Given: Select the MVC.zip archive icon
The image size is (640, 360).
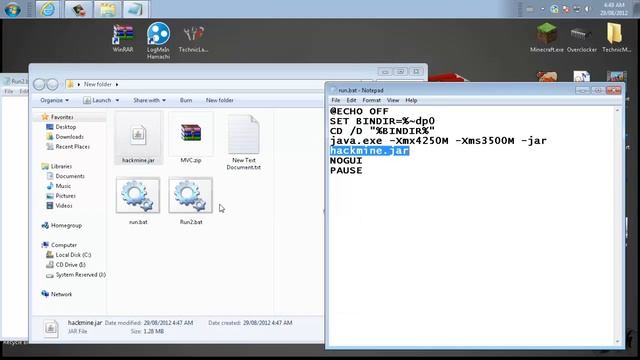Looking at the screenshot, I should tap(191, 138).
